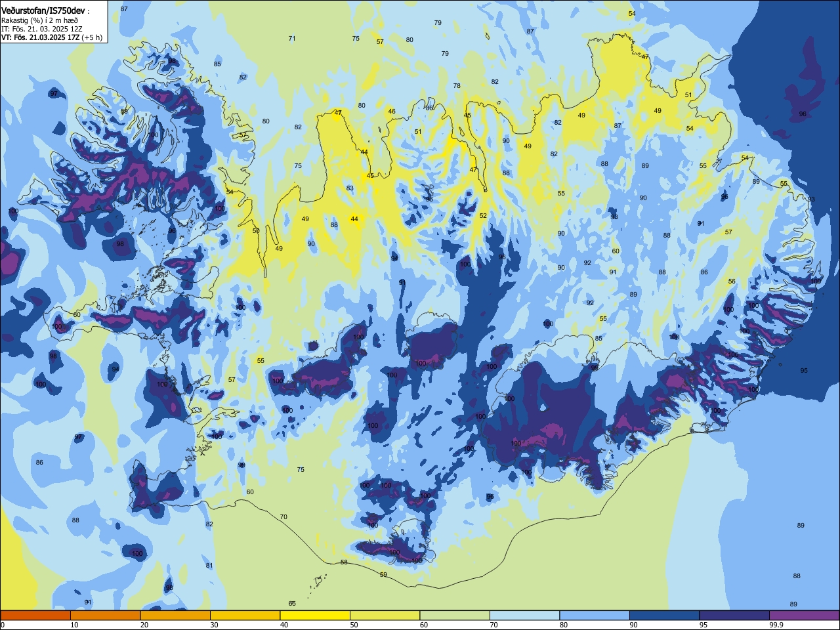Click the 71 humidity value on the map
The image size is (840, 630).
(x=292, y=39)
